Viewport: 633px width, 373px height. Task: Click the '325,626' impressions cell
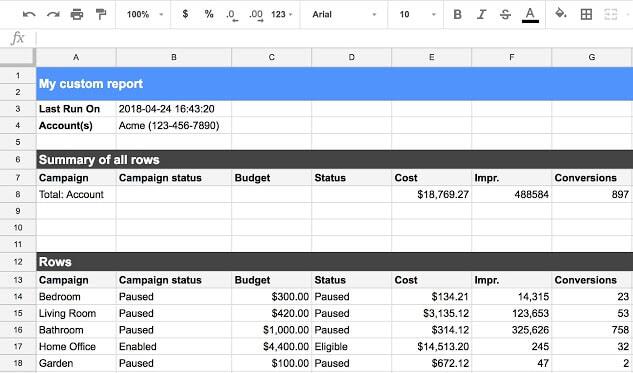click(511, 330)
